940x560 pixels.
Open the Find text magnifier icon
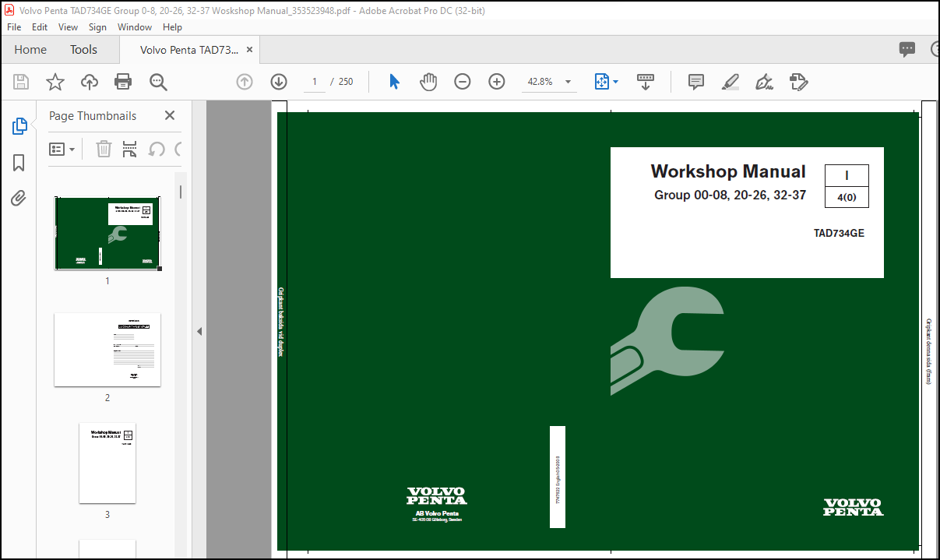tap(158, 82)
